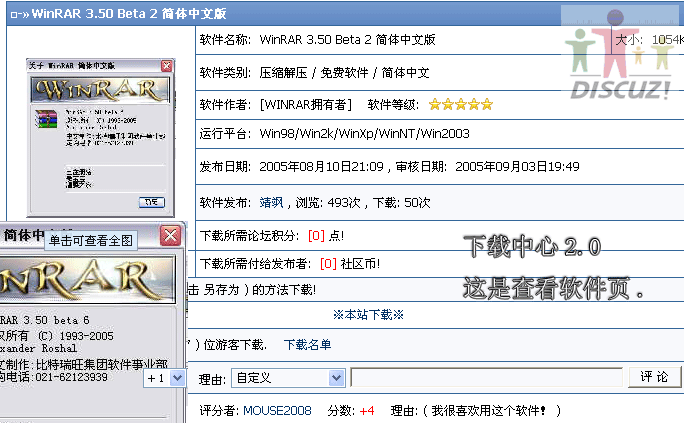Open MOUSE2008 rater profile link
The image size is (684, 423).
pos(277,411)
